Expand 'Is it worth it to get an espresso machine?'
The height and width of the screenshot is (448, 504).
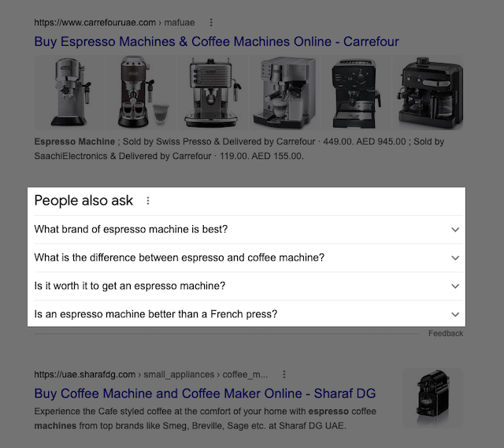coord(249,286)
